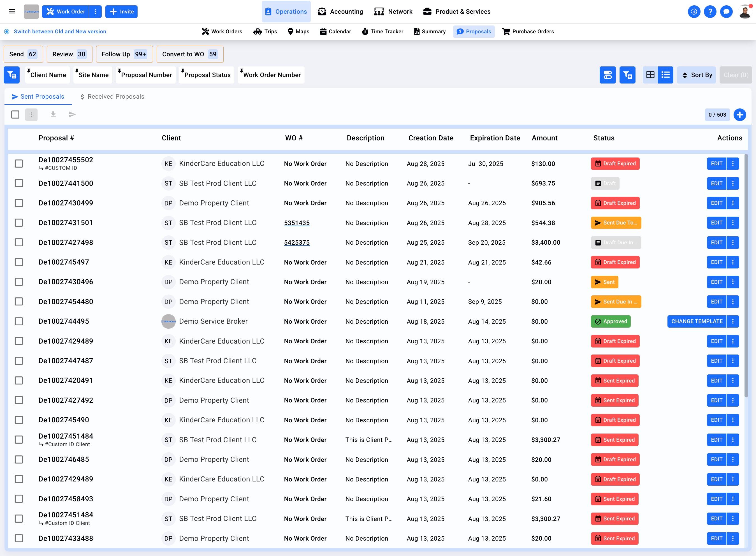This screenshot has width=756, height=556.
Task: Toggle the old and new version radio
Action: point(7,32)
